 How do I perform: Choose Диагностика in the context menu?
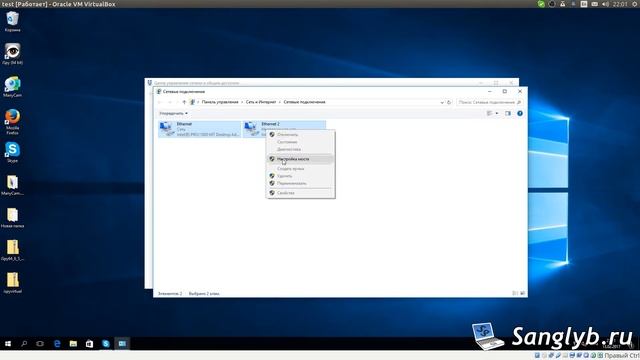click(x=300, y=149)
